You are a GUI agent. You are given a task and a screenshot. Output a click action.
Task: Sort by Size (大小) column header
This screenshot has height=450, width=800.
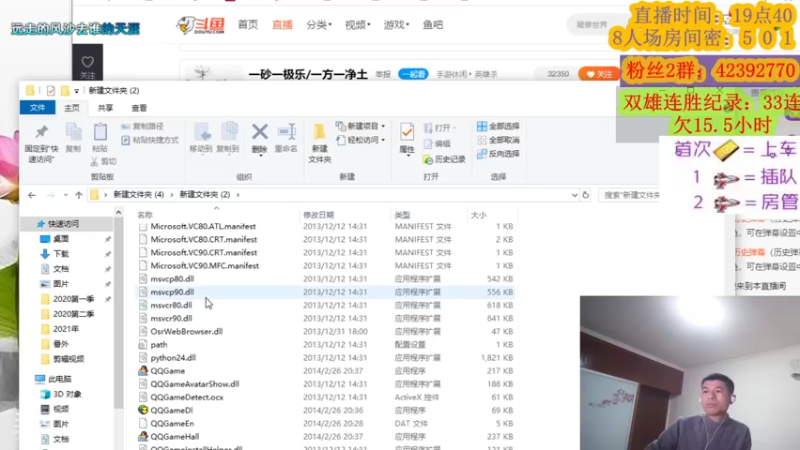pyautogui.click(x=479, y=215)
